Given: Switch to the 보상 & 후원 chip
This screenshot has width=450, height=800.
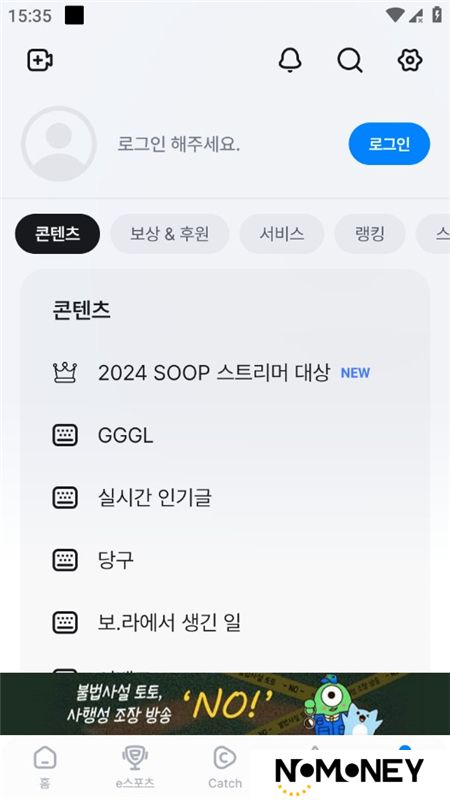Looking at the screenshot, I should tap(169, 234).
